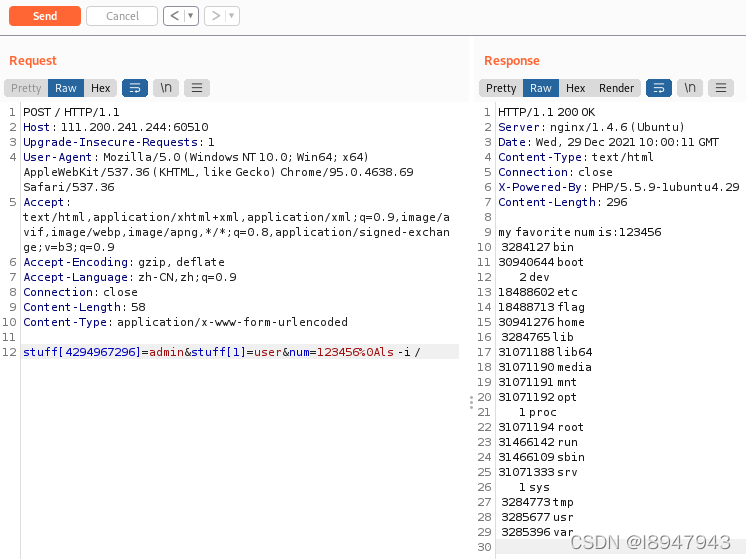The width and height of the screenshot is (746, 559).
Task: Click the '3284773 tmp' response line
Action: pos(537,502)
